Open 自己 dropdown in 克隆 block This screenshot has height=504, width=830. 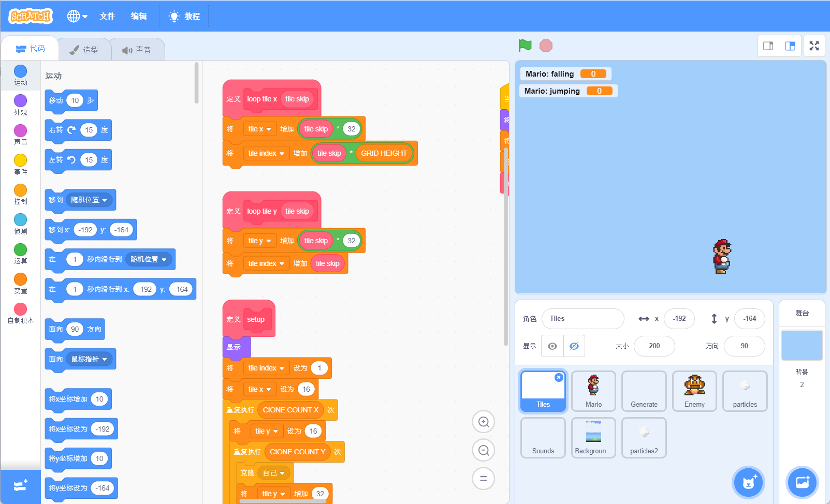pyautogui.click(x=274, y=473)
